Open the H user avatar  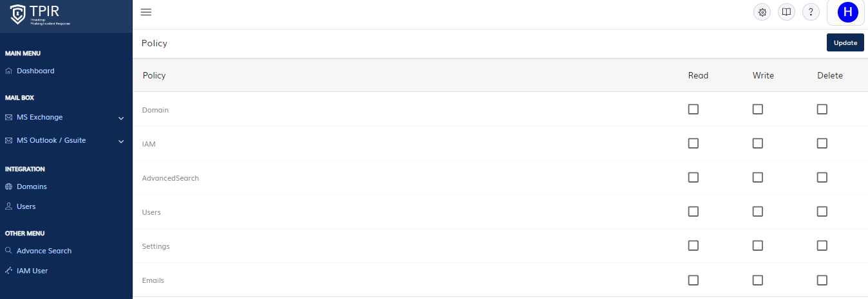click(848, 12)
